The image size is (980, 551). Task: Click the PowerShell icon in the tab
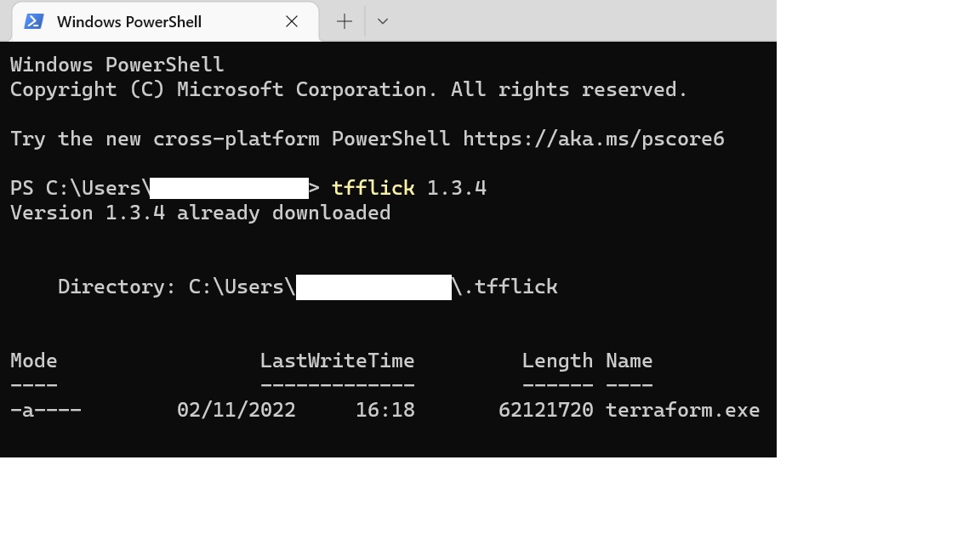(x=34, y=21)
